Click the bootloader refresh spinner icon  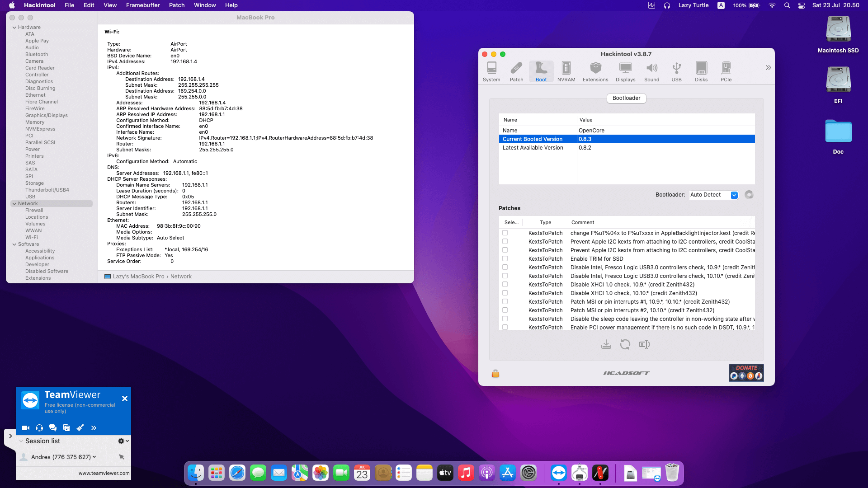coord(749,195)
